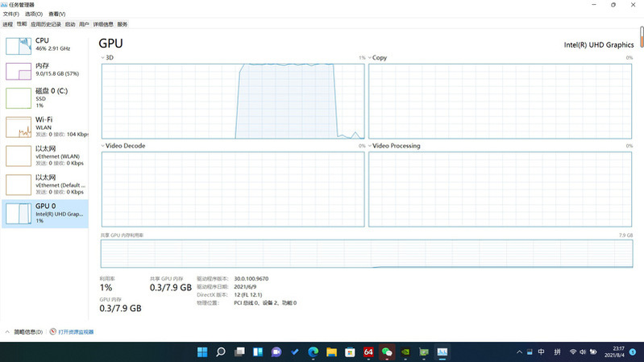
Task: Open Task View on the taskbar
Action: (x=239, y=352)
